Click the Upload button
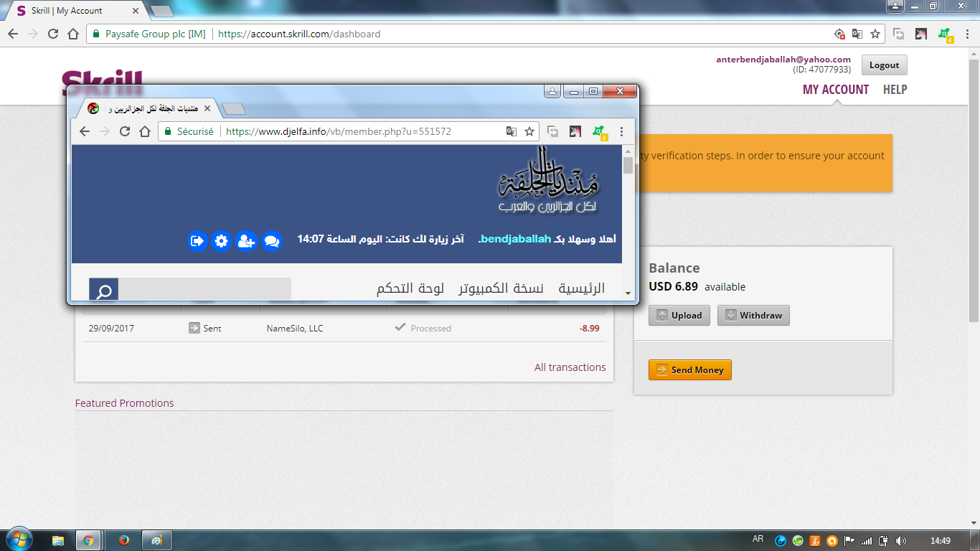The width and height of the screenshot is (980, 551). coord(679,315)
